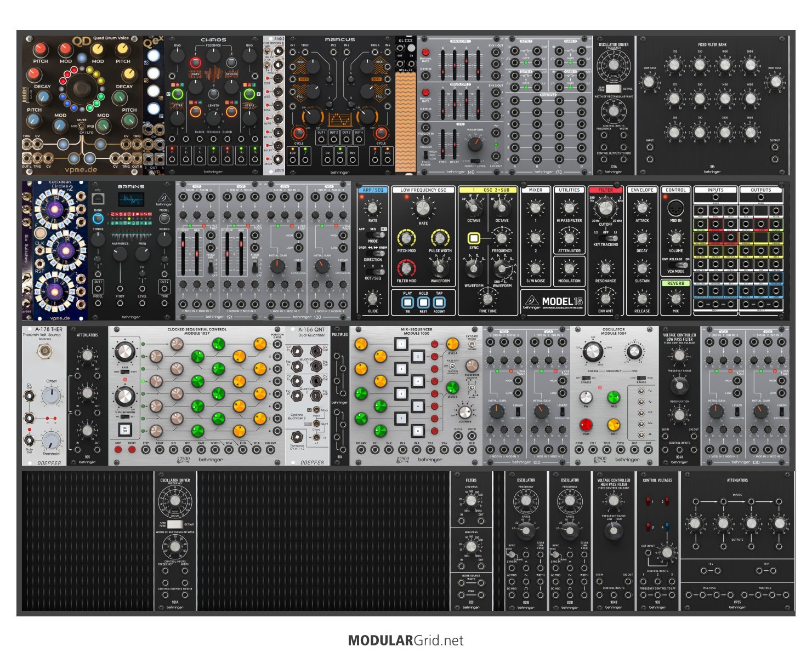This screenshot has height=652, width=812.
Task: Toggle Rate LOW/HIGH switch on module 1027
Action: [x=124, y=372]
